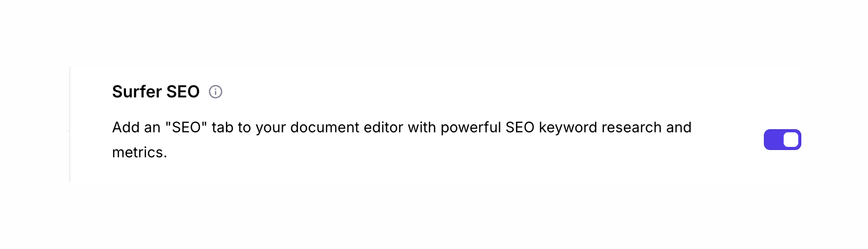Click the "Add an" description start
The image size is (868, 249).
(x=136, y=128)
